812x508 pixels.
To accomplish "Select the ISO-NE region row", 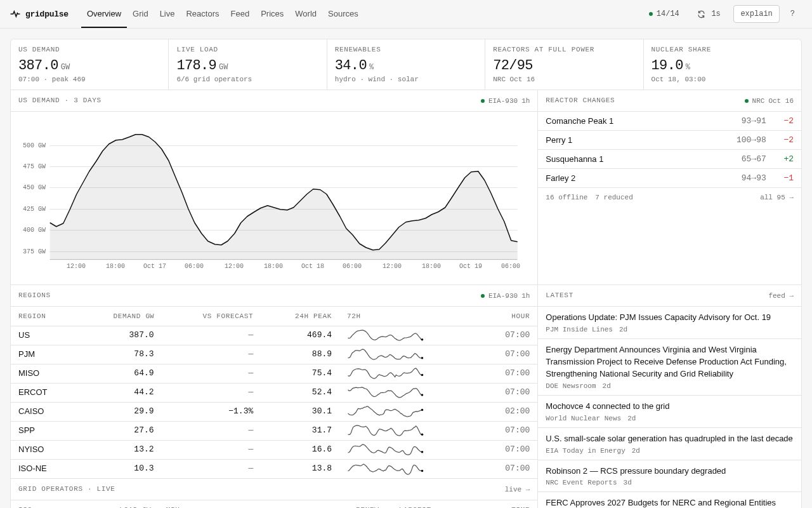I will pyautogui.click(x=274, y=469).
